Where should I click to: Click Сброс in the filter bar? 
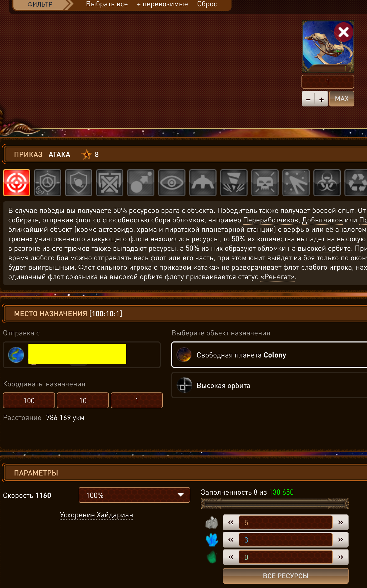207,4
